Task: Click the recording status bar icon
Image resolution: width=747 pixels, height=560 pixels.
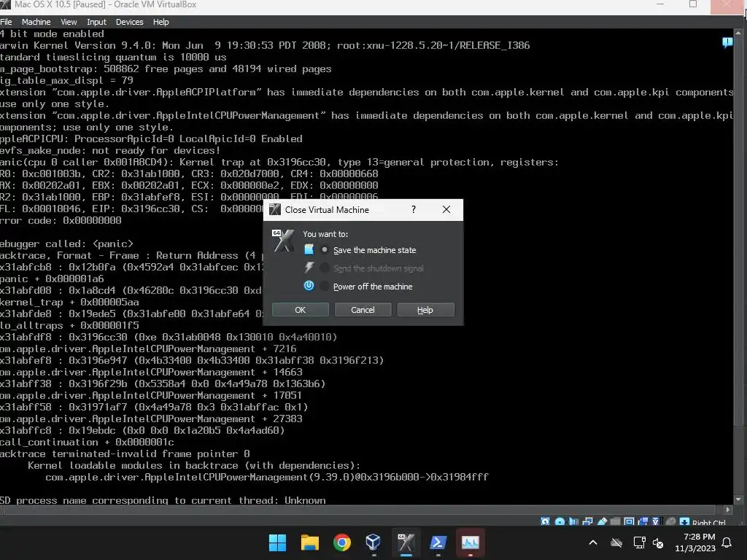Action: pyautogui.click(x=643, y=522)
